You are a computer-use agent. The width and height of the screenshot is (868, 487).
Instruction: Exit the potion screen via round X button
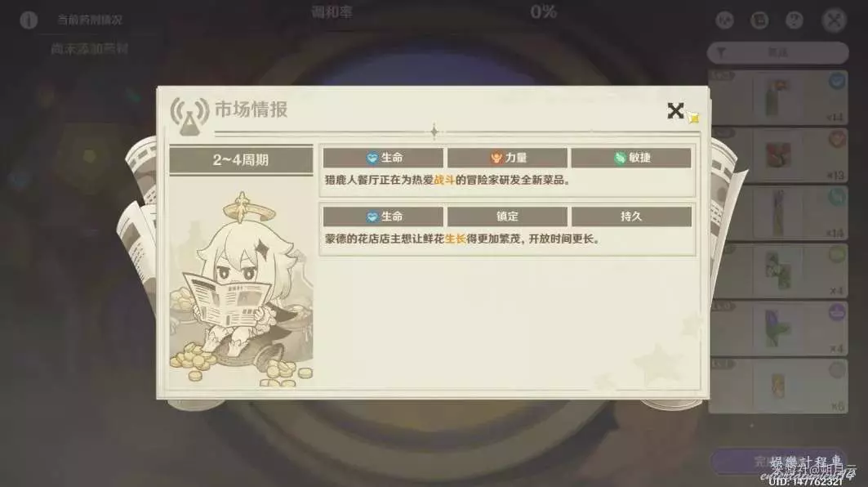tap(834, 20)
